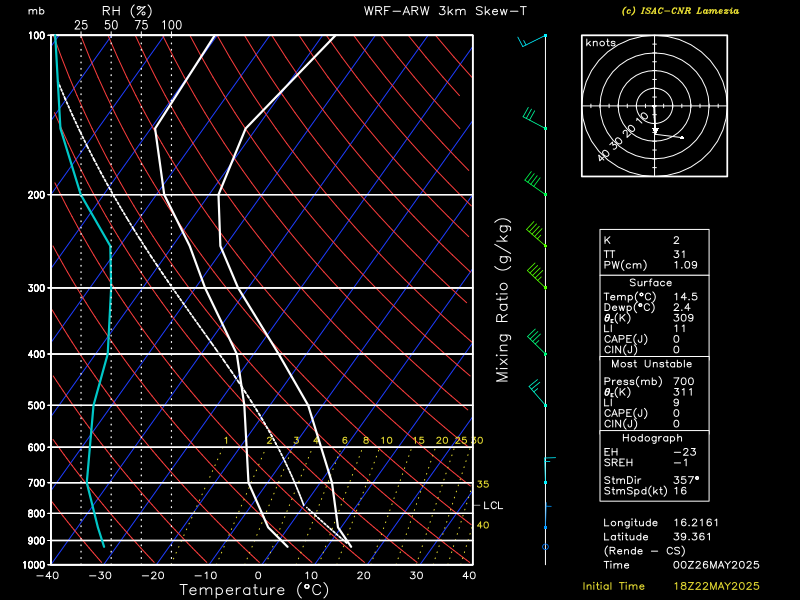Click the 'Mixing Ratio (g/kg)' vertical label

point(503,300)
